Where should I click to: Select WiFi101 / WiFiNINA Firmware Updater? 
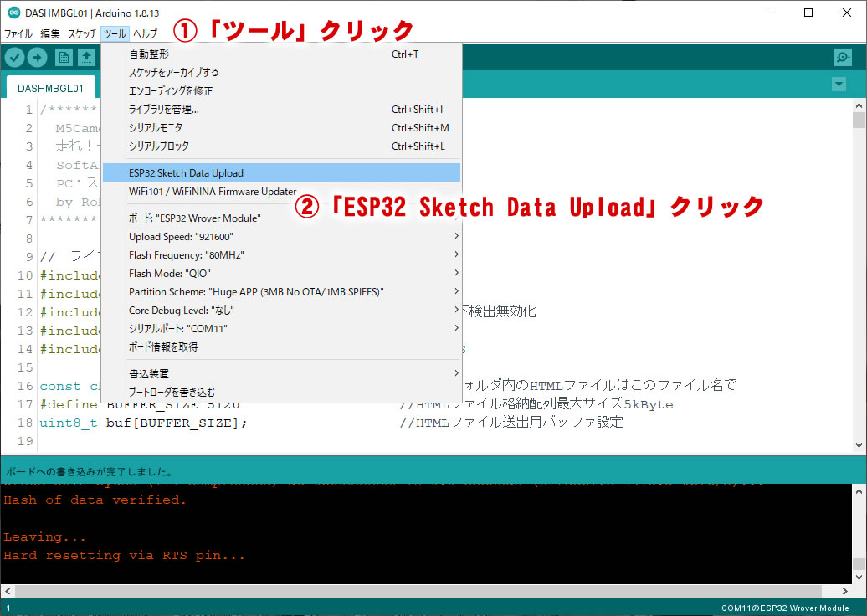(281, 192)
